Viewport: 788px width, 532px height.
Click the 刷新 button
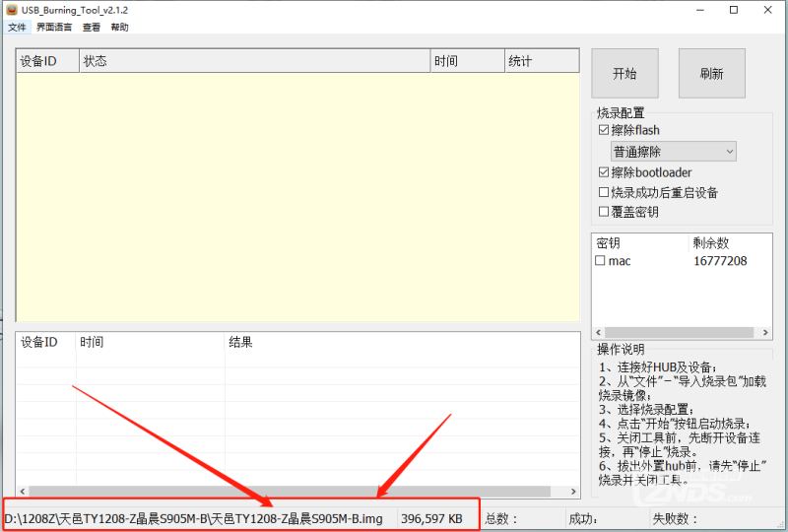point(711,74)
